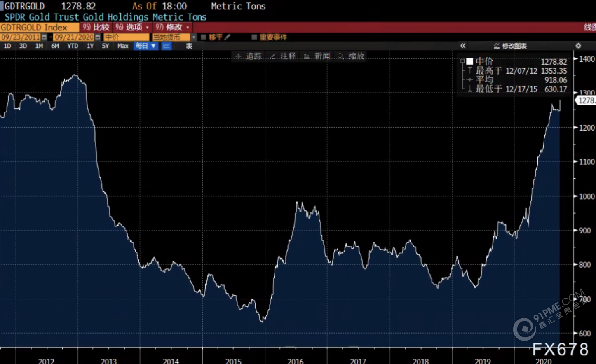Viewport: 596px width, 364px height.
Task: Click the legend low value 630.17
Action: click(x=556, y=89)
